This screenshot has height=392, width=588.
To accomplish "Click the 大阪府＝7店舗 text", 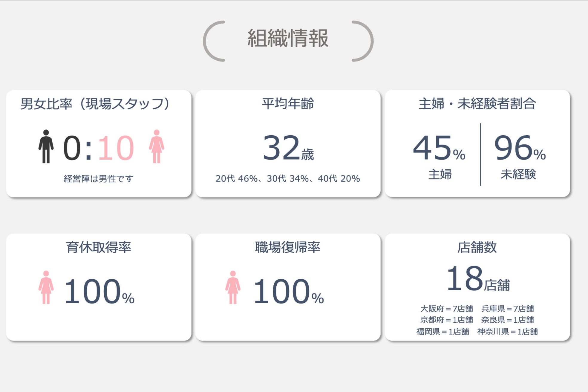I will click(x=446, y=309).
